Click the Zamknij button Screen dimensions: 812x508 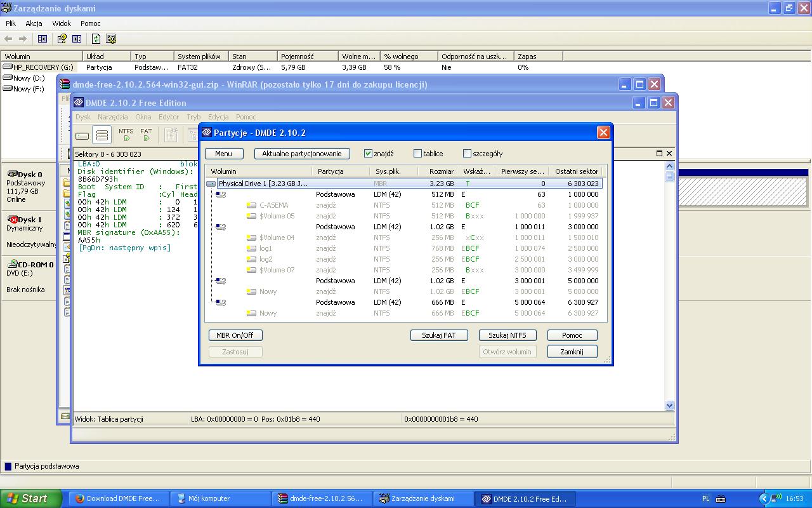pos(572,352)
